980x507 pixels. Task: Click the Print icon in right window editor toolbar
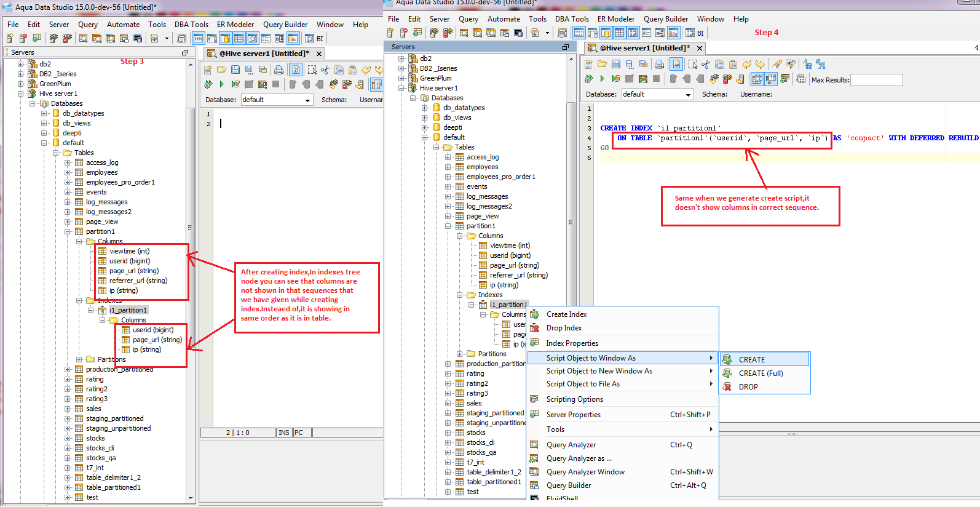click(x=659, y=64)
